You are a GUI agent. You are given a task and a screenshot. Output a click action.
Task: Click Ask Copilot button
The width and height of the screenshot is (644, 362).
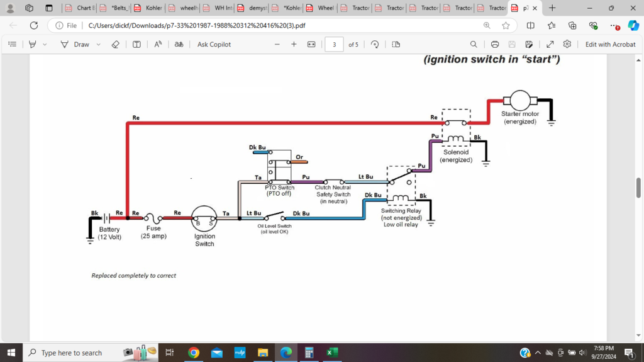click(214, 45)
